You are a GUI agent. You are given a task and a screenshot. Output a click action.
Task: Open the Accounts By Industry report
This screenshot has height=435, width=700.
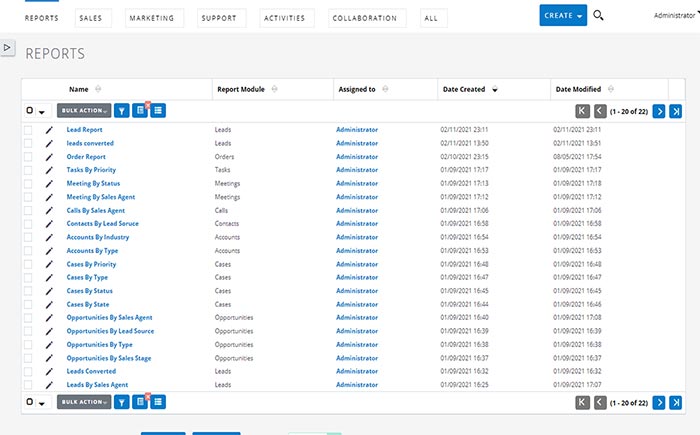(x=98, y=237)
